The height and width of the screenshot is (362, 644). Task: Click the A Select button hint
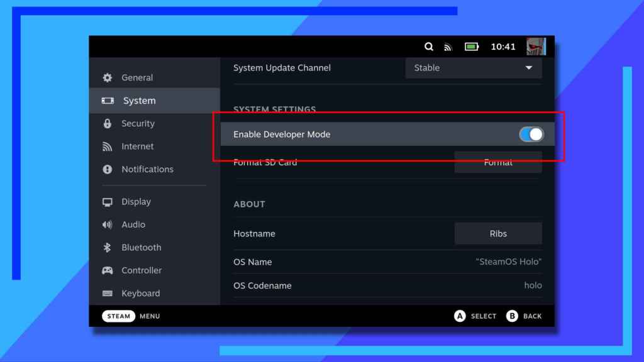pyautogui.click(x=475, y=316)
